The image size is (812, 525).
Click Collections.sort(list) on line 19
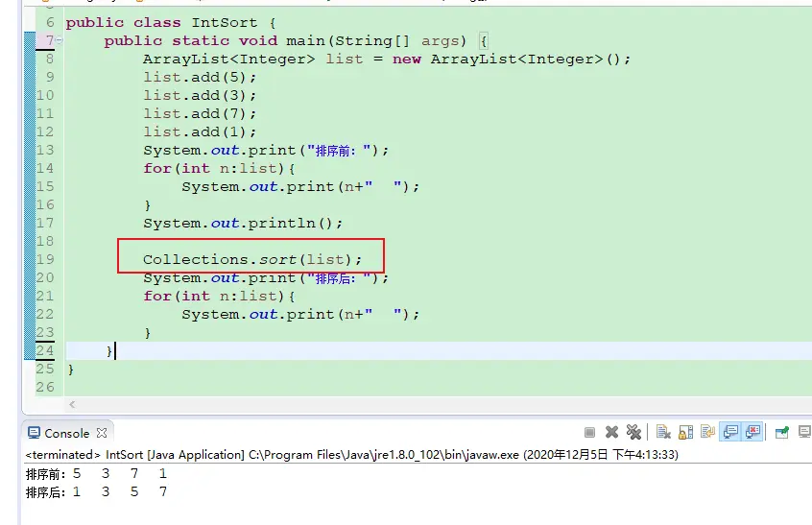point(252,259)
